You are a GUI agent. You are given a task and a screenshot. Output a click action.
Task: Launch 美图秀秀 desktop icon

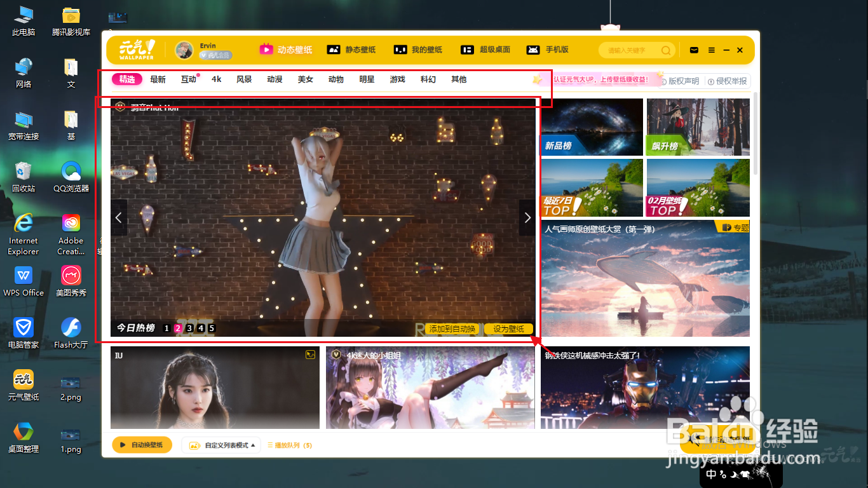click(x=71, y=281)
